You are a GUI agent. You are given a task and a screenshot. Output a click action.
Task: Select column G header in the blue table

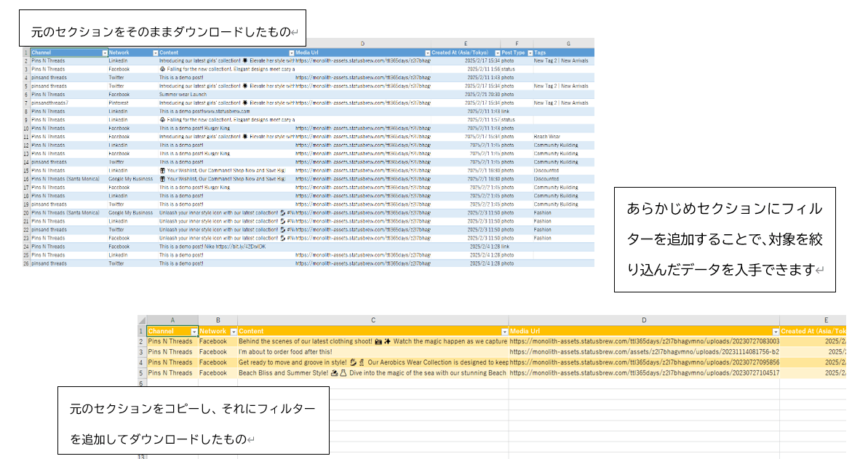tap(568, 44)
